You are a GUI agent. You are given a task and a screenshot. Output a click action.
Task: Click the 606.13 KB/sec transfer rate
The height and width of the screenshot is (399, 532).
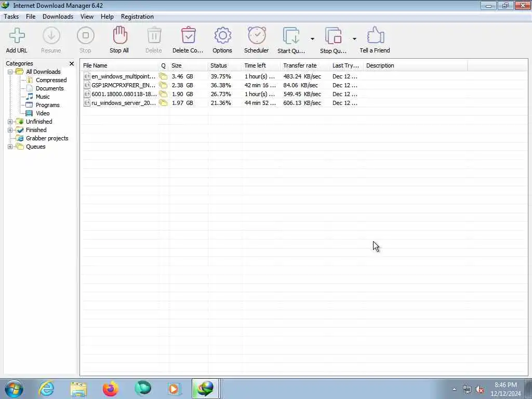(x=302, y=103)
